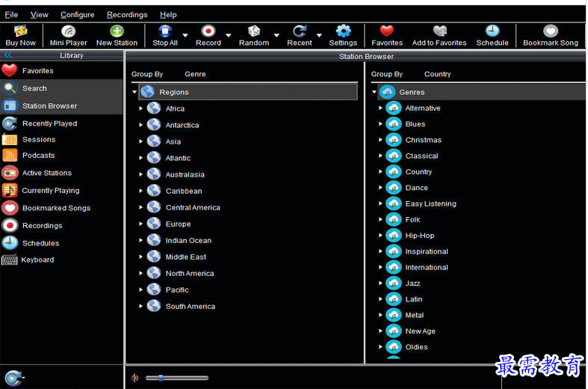The image size is (588, 389).
Task: Select Station Browser in the sidebar
Action: click(61, 106)
